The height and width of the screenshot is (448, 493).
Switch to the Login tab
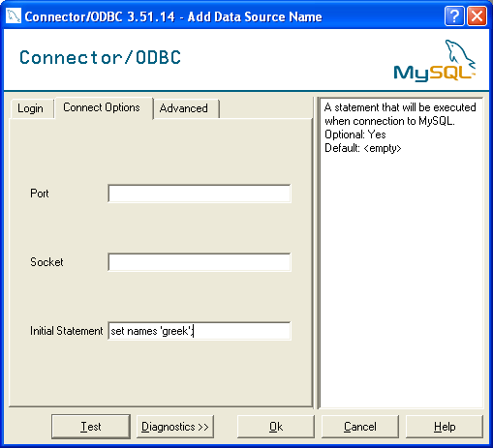tap(31, 108)
